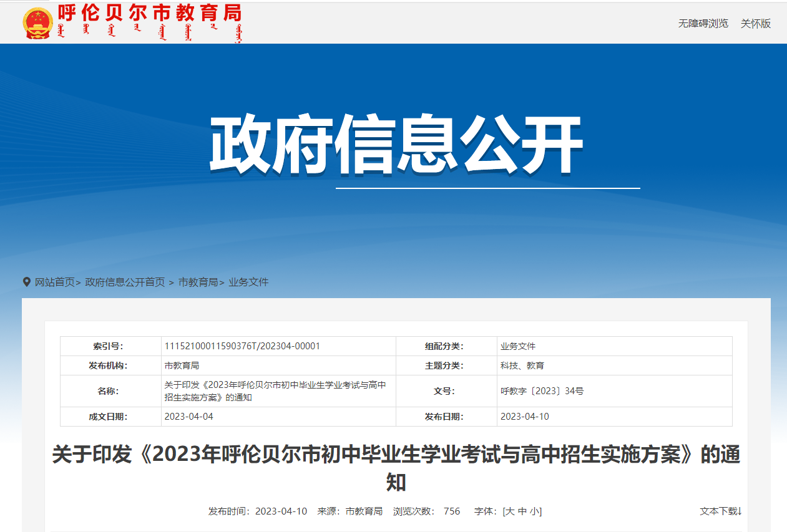This screenshot has width=787, height=532.
Task: Set font size to 大 (large)
Action: point(509,511)
